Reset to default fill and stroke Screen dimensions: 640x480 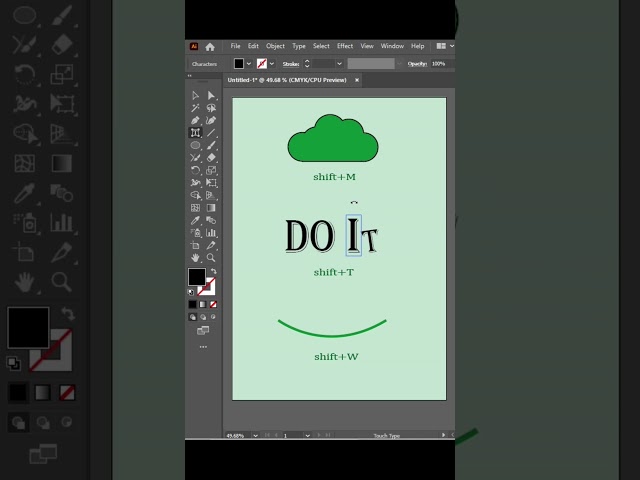click(x=191, y=292)
